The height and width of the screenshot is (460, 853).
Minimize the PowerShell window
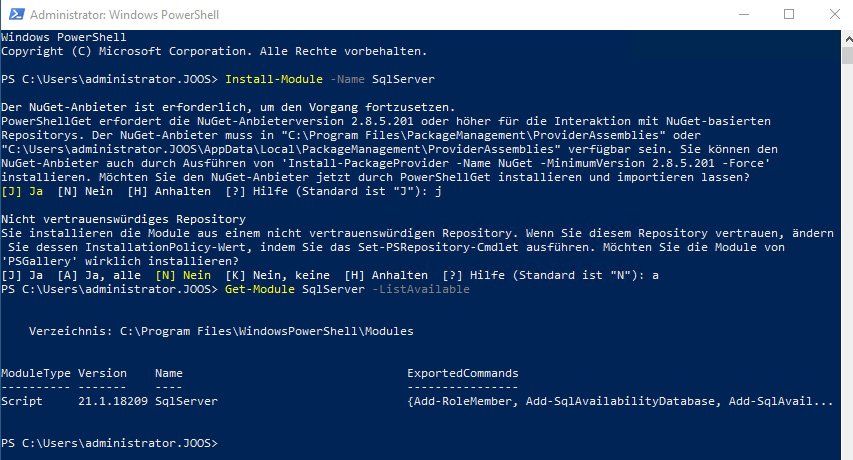742,15
